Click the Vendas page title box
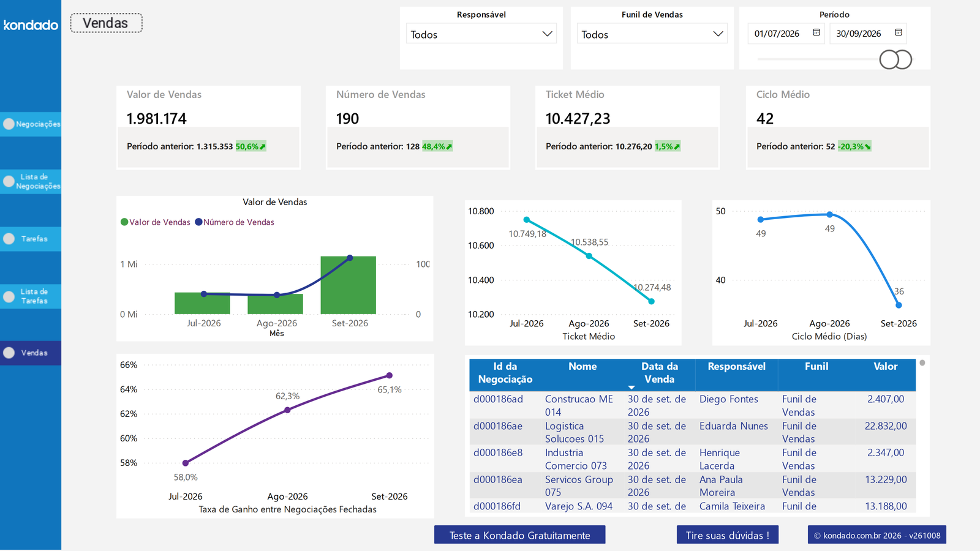Viewport: 980px width, 551px height. (x=106, y=23)
